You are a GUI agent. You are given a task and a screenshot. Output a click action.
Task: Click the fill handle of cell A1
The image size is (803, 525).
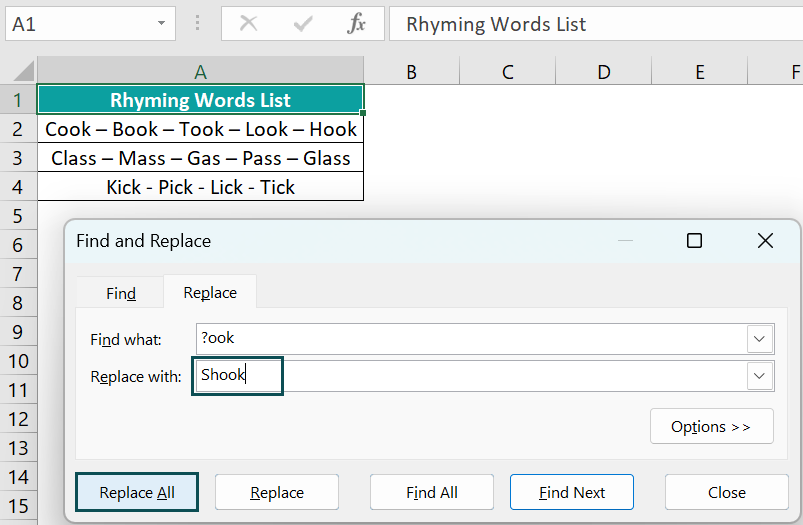pos(363,113)
